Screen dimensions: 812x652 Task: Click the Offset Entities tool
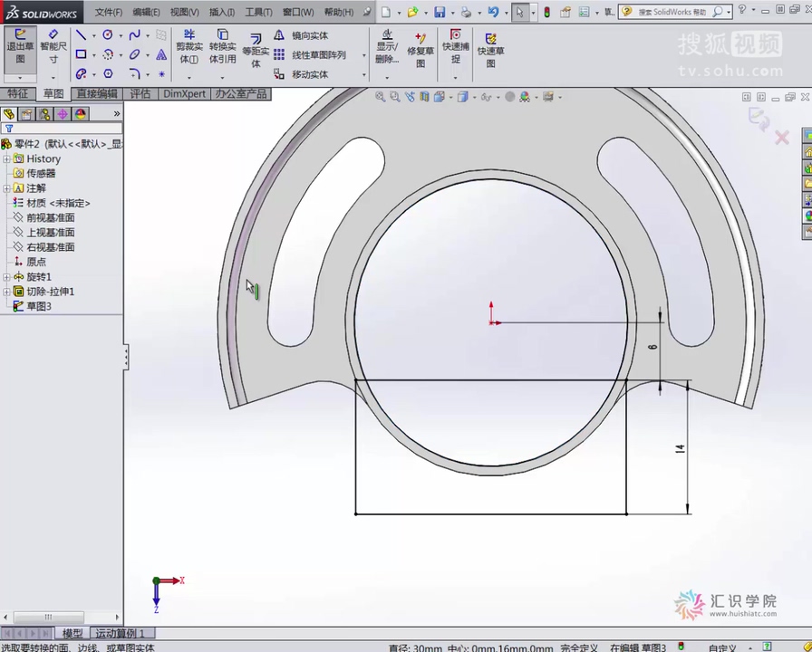256,52
